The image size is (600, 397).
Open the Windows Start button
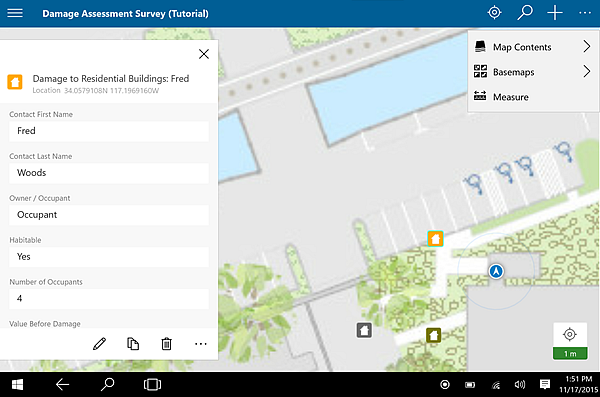click(x=17, y=384)
